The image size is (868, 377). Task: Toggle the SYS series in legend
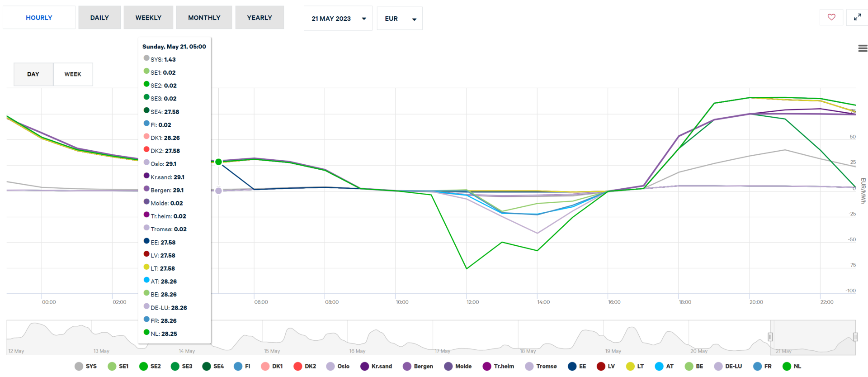(x=85, y=366)
